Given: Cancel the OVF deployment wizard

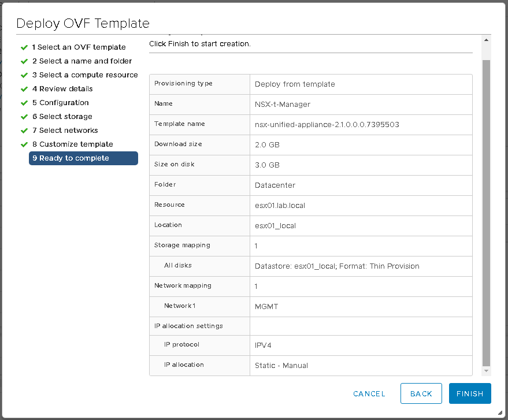Looking at the screenshot, I should [x=369, y=393].
